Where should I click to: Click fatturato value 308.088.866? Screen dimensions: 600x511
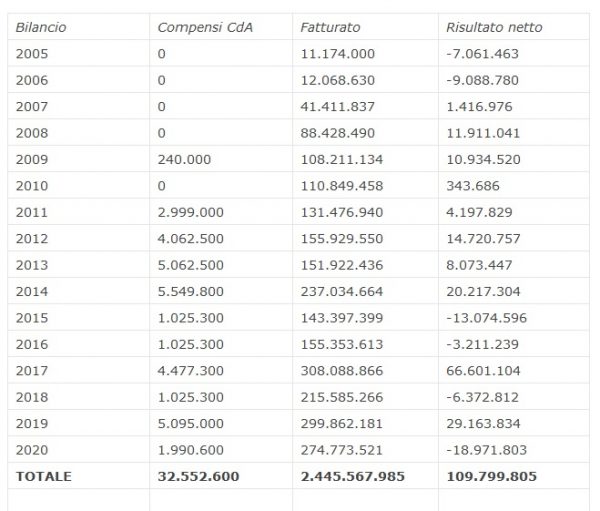click(x=342, y=370)
